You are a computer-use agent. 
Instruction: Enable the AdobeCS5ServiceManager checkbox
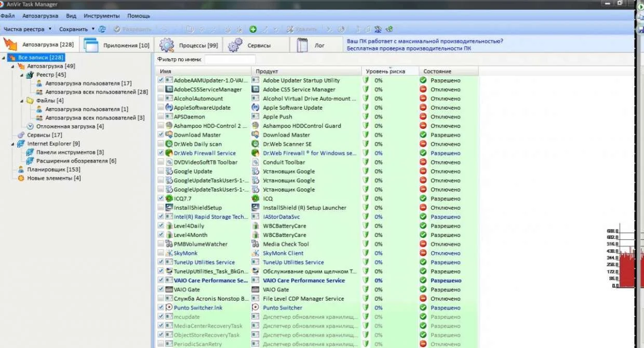pyautogui.click(x=161, y=89)
